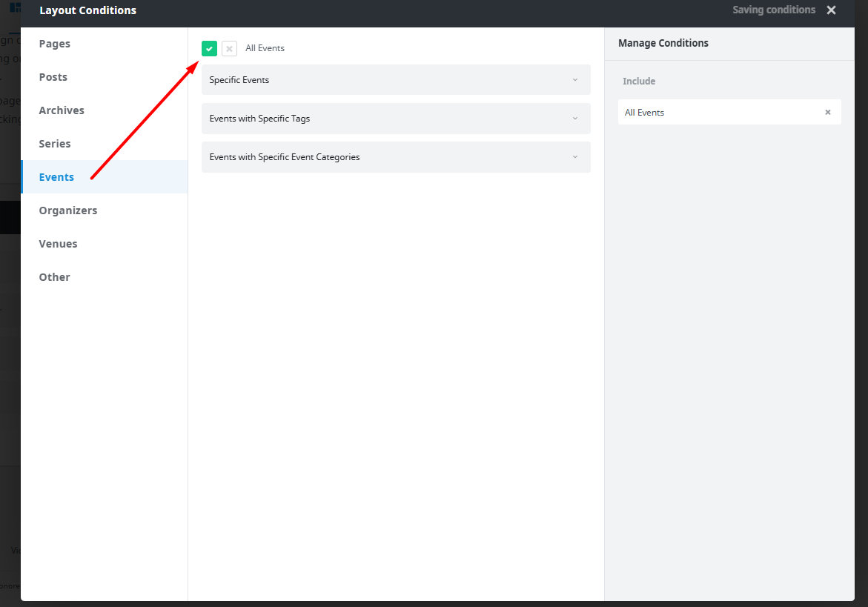Expand Events with Specific Event Categories
Image resolution: width=868 pixels, height=607 pixels.
[x=396, y=157]
